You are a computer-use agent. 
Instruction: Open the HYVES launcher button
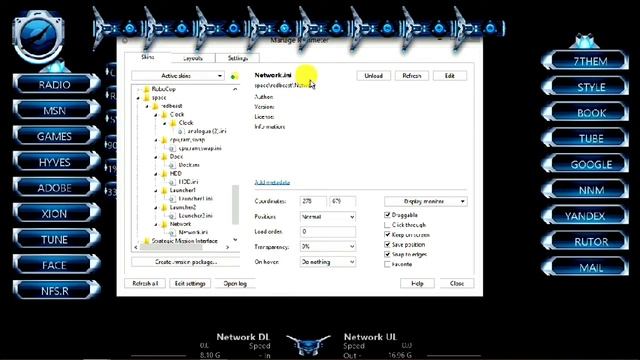[x=55, y=162]
